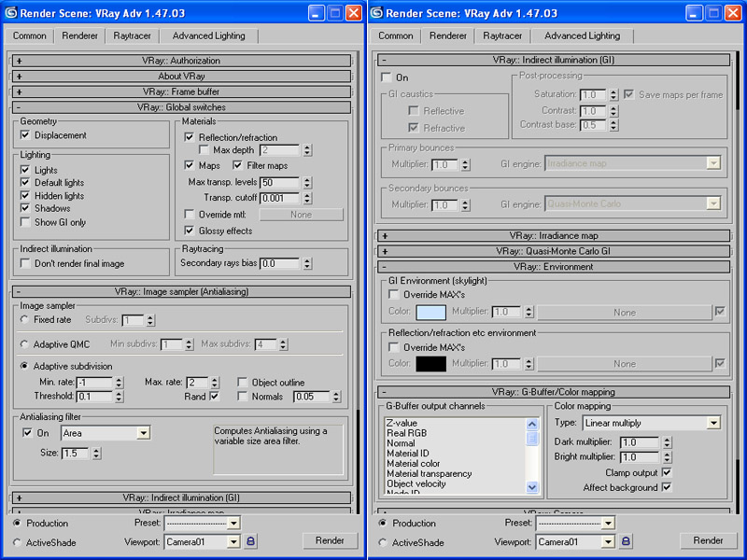Click the 3ds Max app icon in right title bar
747x560 pixels.
(376, 13)
